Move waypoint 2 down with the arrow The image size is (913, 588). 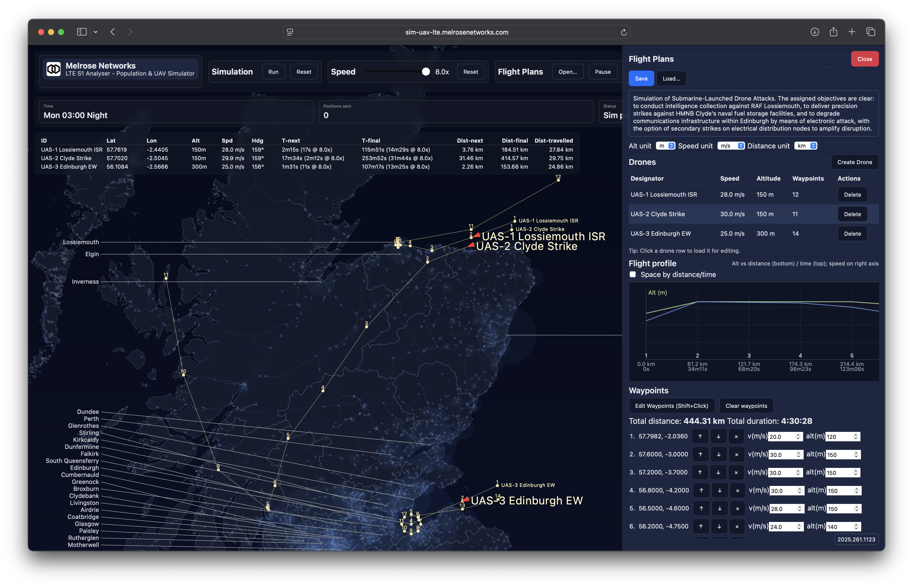coord(719,454)
